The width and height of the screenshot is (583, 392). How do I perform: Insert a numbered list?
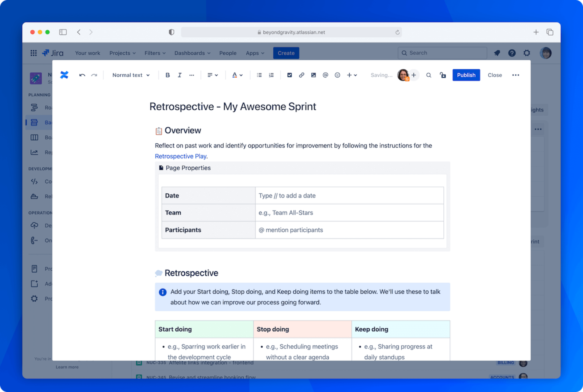pyautogui.click(x=271, y=75)
